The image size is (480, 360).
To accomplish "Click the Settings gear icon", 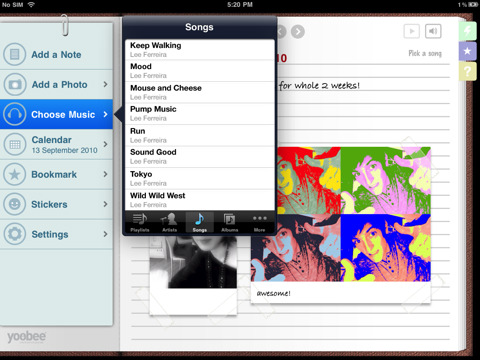I will pos(15,234).
